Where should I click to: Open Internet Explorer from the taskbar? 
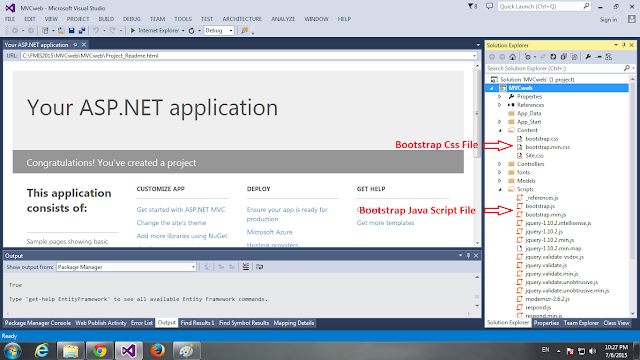(42, 351)
